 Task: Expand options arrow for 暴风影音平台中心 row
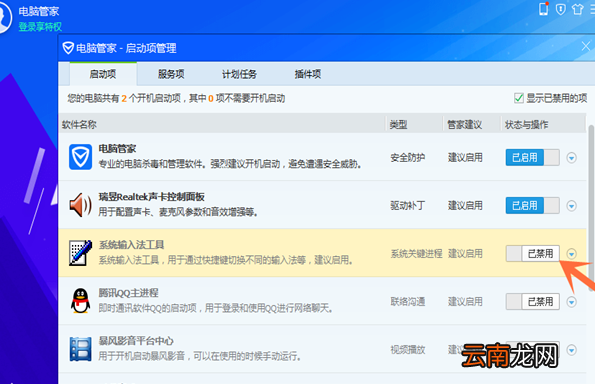click(x=571, y=350)
